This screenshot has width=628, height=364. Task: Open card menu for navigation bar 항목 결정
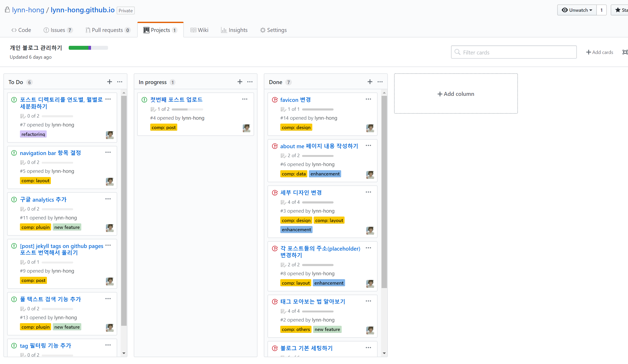pyautogui.click(x=108, y=152)
